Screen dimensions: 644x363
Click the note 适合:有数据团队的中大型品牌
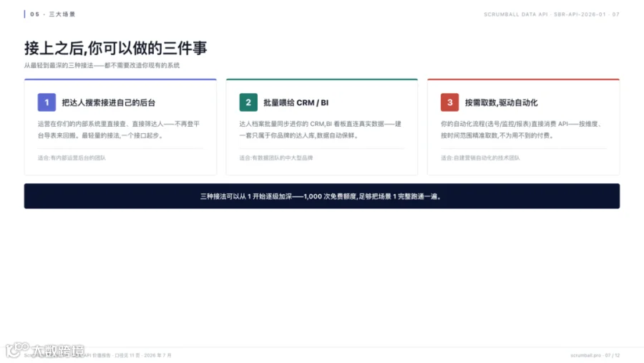276,158
